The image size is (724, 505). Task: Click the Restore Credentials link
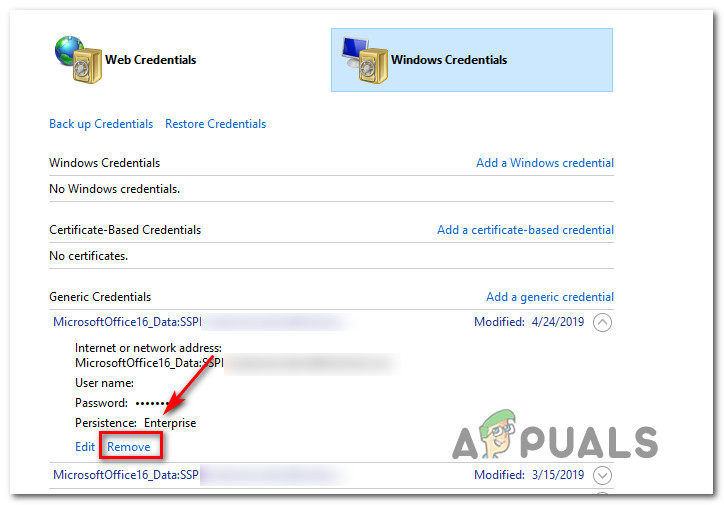(x=215, y=124)
